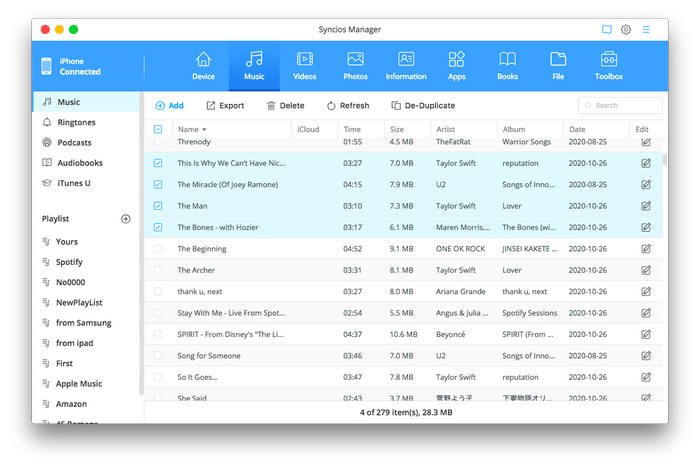Uncheck The Miracle (Of Joey Ramone)

click(158, 184)
